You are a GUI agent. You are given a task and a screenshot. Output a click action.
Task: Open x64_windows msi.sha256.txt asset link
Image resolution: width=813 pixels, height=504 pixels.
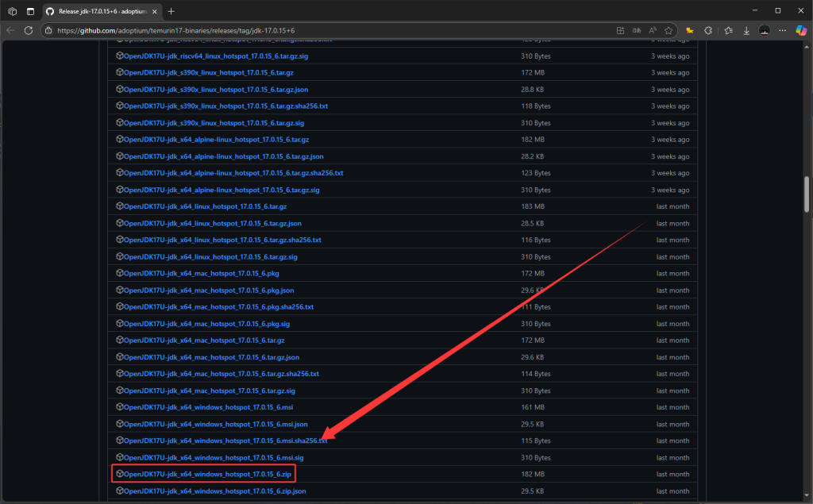click(x=225, y=441)
